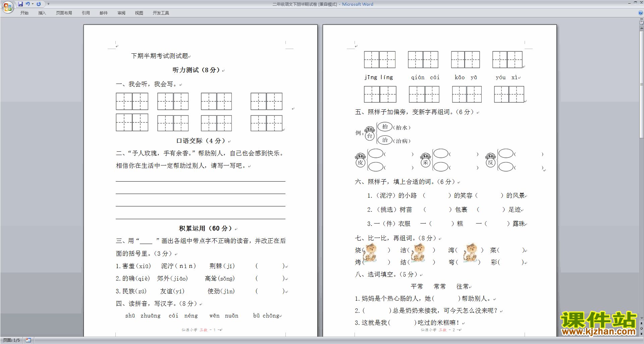Select the cat image beside 湾
The height and width of the screenshot is (344, 644).
click(470, 253)
